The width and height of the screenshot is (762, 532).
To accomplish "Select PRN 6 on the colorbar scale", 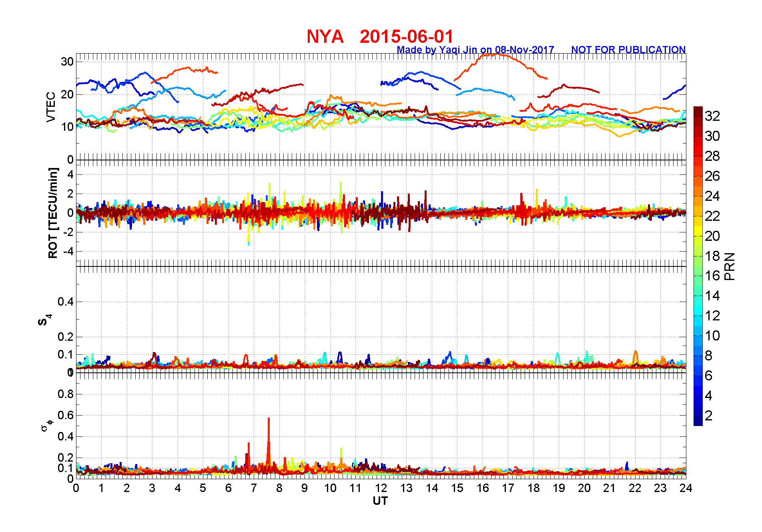I will [x=709, y=376].
